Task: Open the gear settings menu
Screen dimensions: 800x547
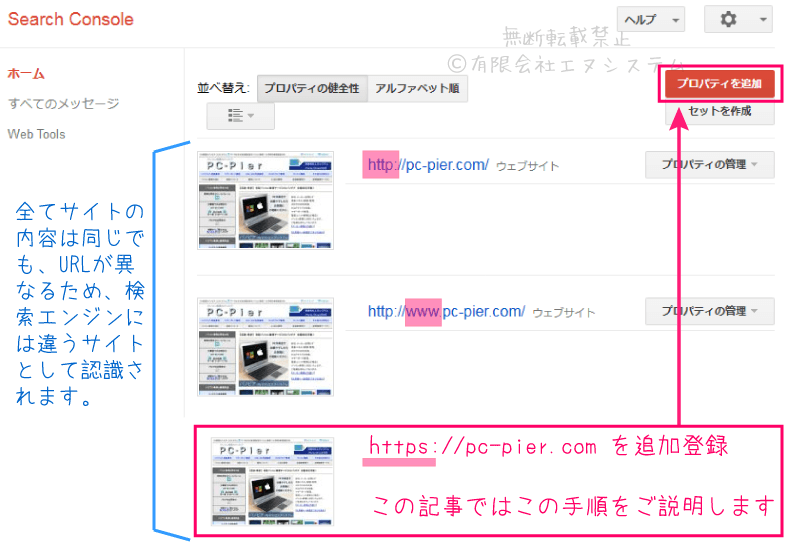Action: [x=738, y=20]
